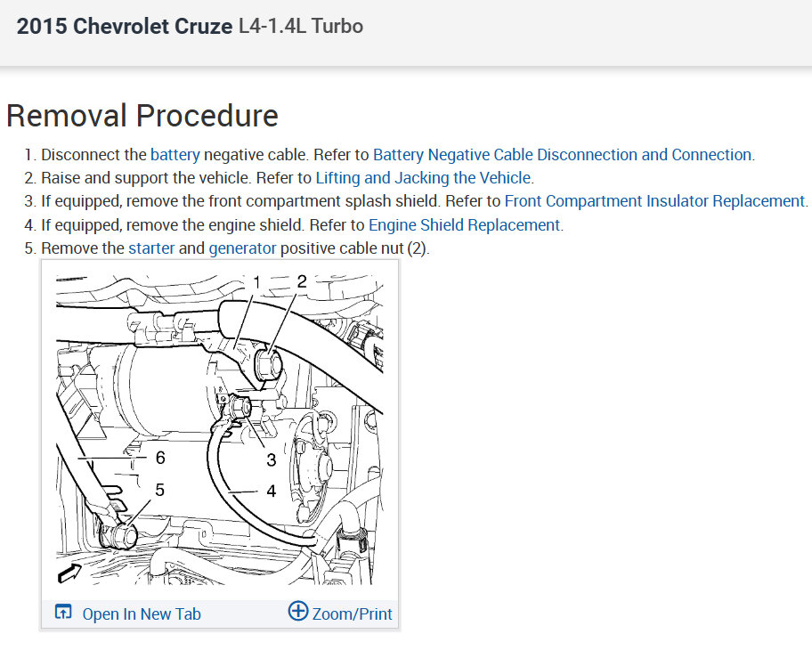Click 'positive cable nut (2)' text
Screen dimensions: 812x650
pyautogui.click(x=353, y=248)
